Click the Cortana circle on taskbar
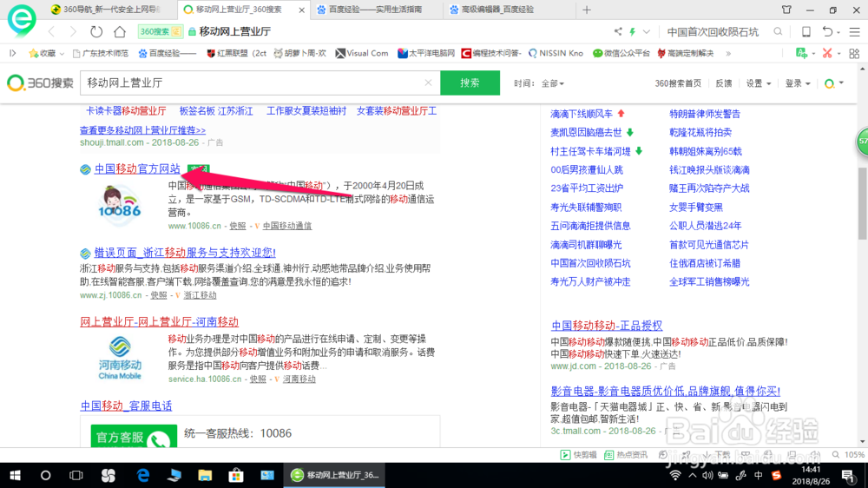868x488 pixels. [x=45, y=475]
